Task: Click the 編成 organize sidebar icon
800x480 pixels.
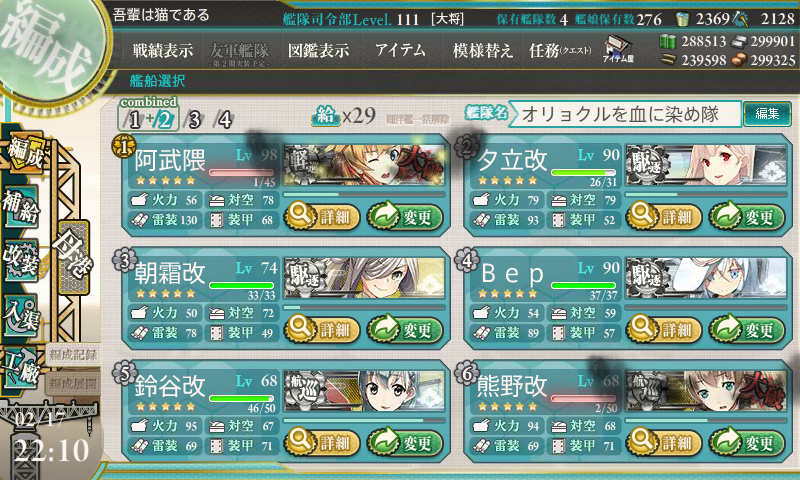Action: pos(24,154)
